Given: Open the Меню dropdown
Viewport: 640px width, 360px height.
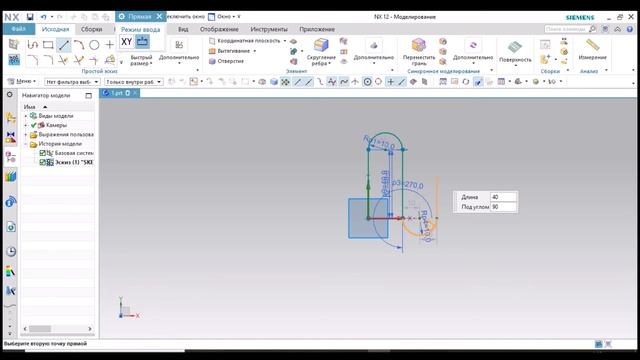Looking at the screenshot, I should (x=22, y=82).
